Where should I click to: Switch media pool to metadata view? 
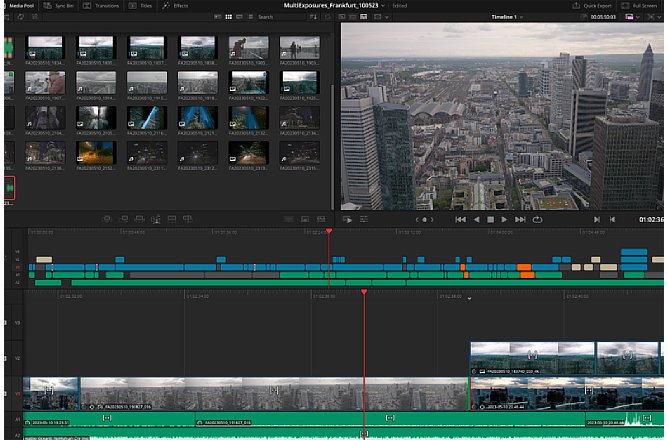pyautogui.click(x=218, y=17)
